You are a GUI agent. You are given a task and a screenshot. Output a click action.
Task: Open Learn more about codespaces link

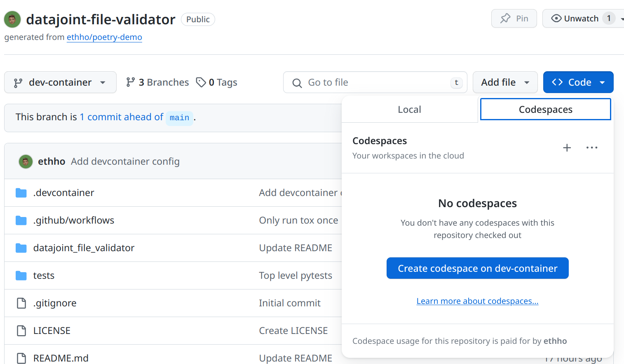478,301
